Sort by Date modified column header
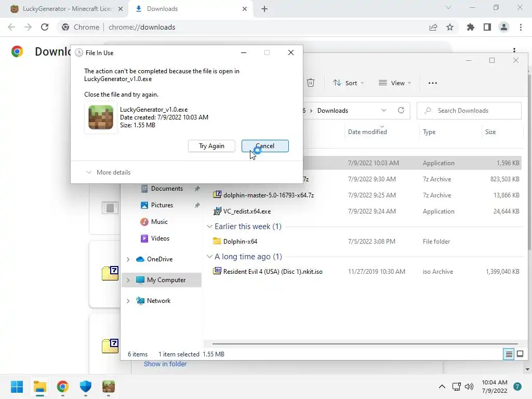This screenshot has width=532, height=399. coord(367,132)
